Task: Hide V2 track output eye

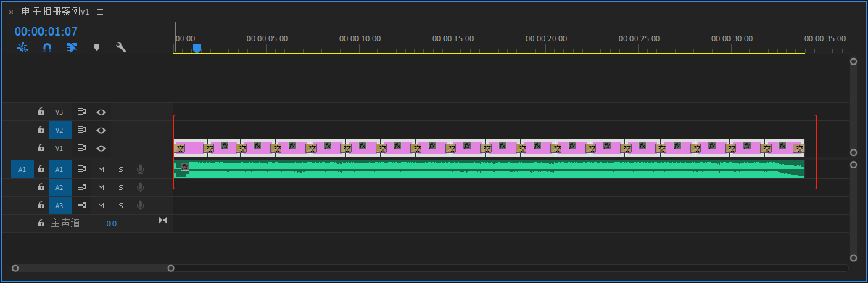Action: tap(101, 130)
